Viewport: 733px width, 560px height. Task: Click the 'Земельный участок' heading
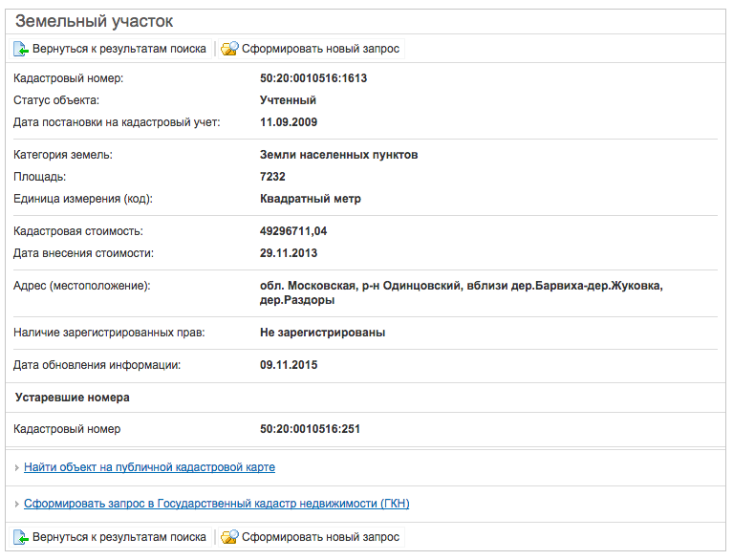94,21
